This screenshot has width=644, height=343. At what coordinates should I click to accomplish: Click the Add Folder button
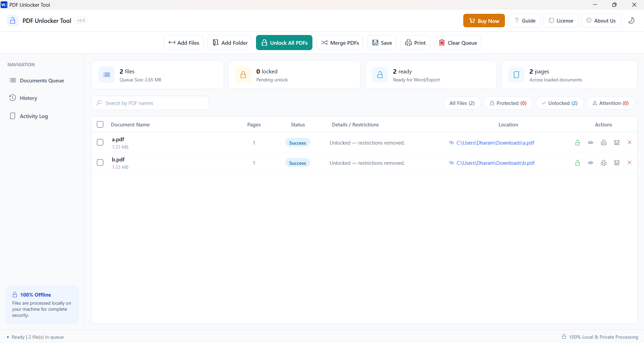point(230,43)
